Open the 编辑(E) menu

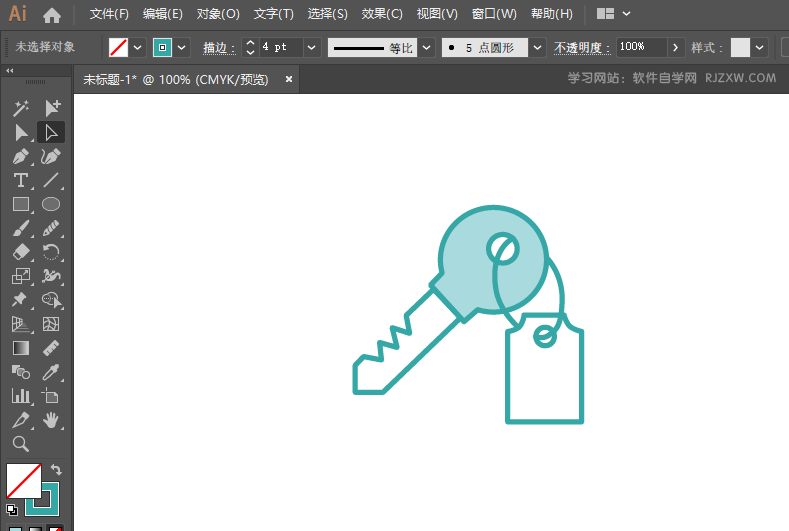(x=163, y=14)
